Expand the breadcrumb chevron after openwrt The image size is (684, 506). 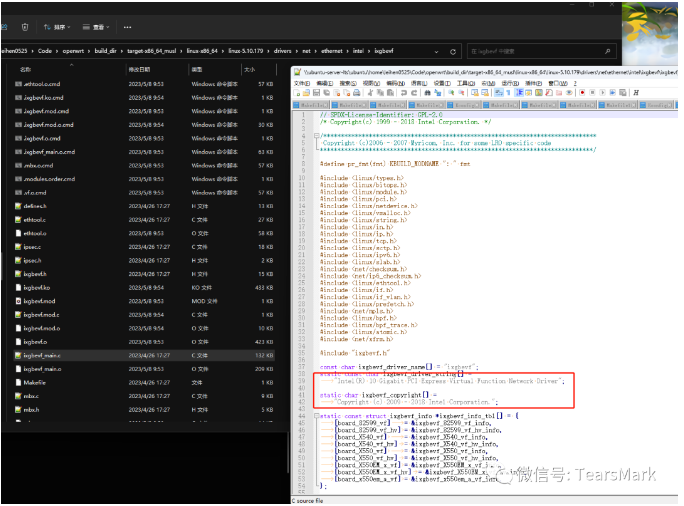point(89,51)
